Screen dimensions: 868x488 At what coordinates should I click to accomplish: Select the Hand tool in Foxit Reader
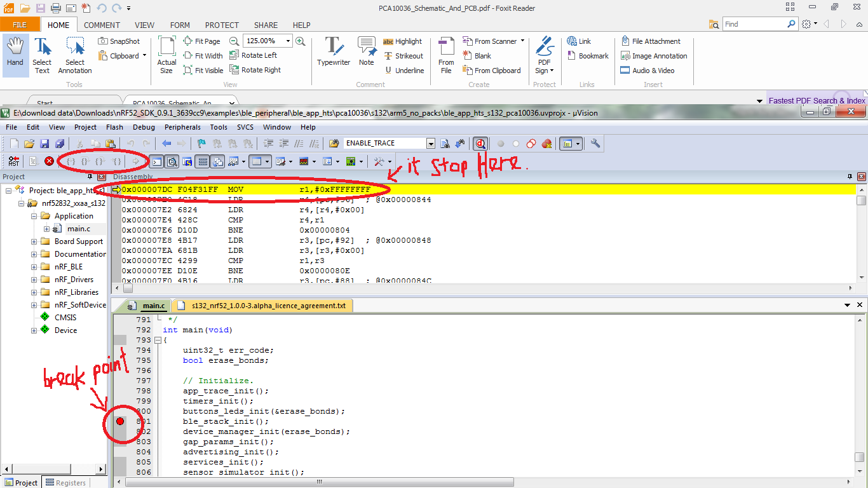pos(15,55)
